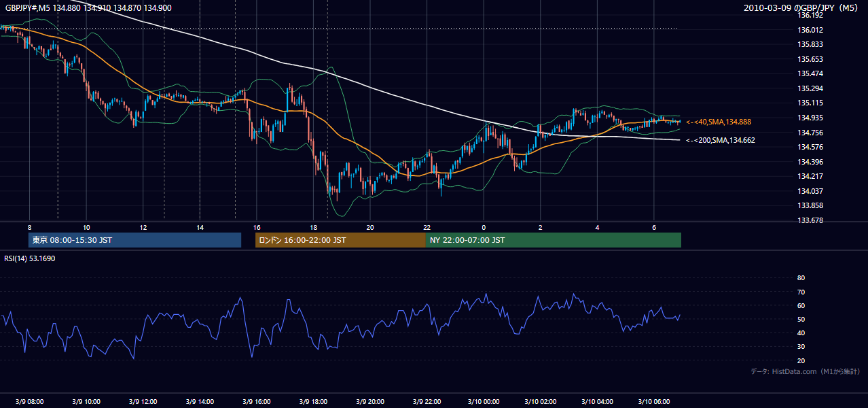Click price axis label 134.217
Screen dimensions: 868x408
[810, 176]
